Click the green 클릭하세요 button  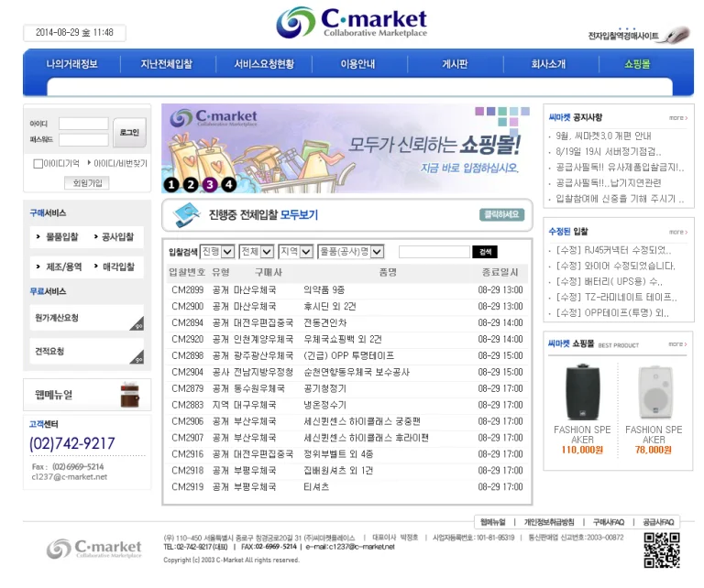click(501, 215)
